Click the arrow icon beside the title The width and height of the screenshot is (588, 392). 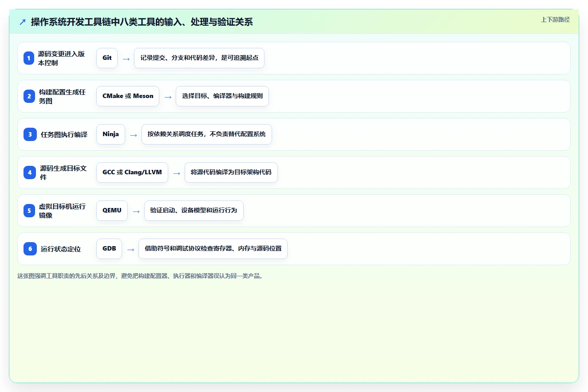point(23,22)
